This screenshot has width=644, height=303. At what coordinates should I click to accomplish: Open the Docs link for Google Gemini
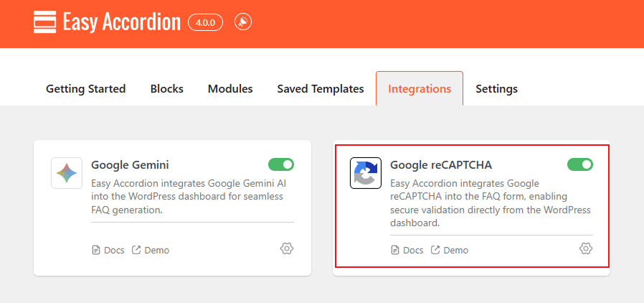pos(114,251)
